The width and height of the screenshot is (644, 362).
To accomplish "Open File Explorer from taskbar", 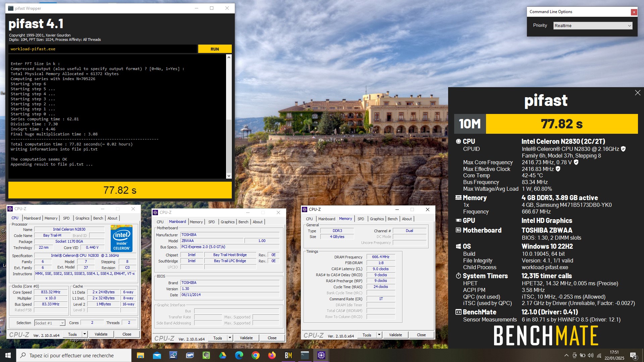I will (x=140, y=355).
